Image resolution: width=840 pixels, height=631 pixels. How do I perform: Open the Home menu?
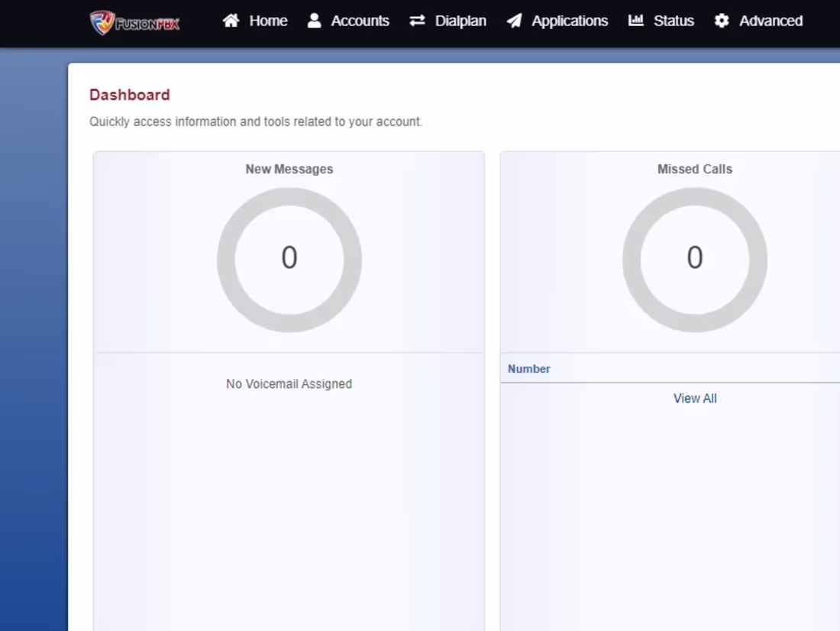click(268, 21)
